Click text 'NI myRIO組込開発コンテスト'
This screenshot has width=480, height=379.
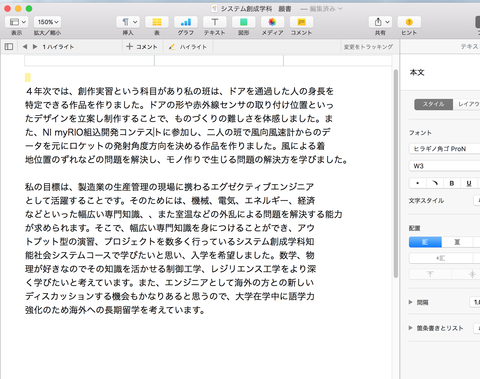(102, 132)
